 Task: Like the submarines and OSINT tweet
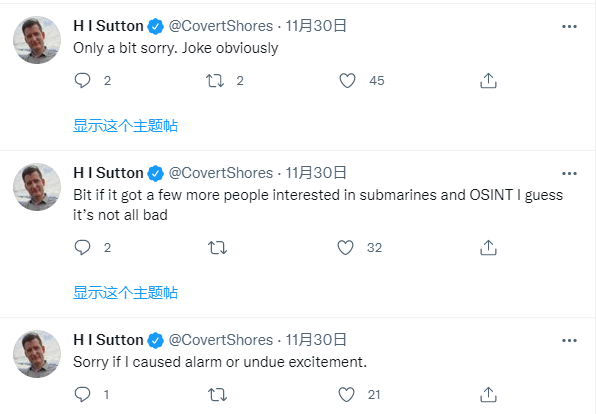pos(346,248)
